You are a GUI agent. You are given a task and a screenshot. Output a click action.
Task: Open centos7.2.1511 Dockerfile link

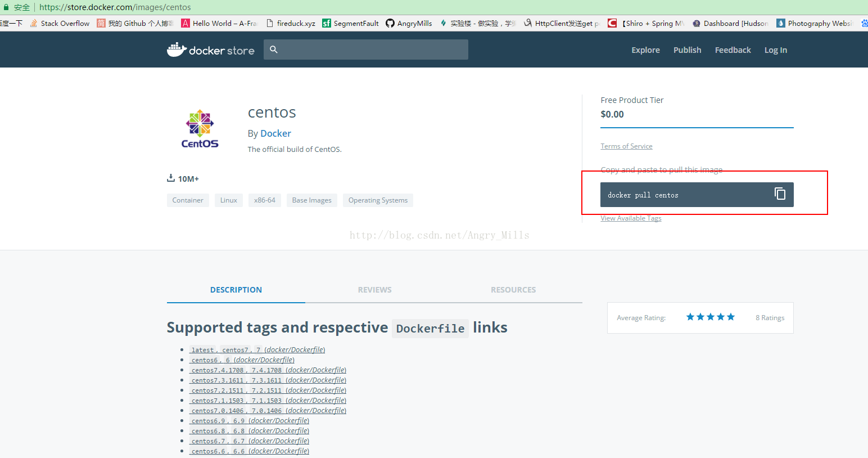[268, 390]
